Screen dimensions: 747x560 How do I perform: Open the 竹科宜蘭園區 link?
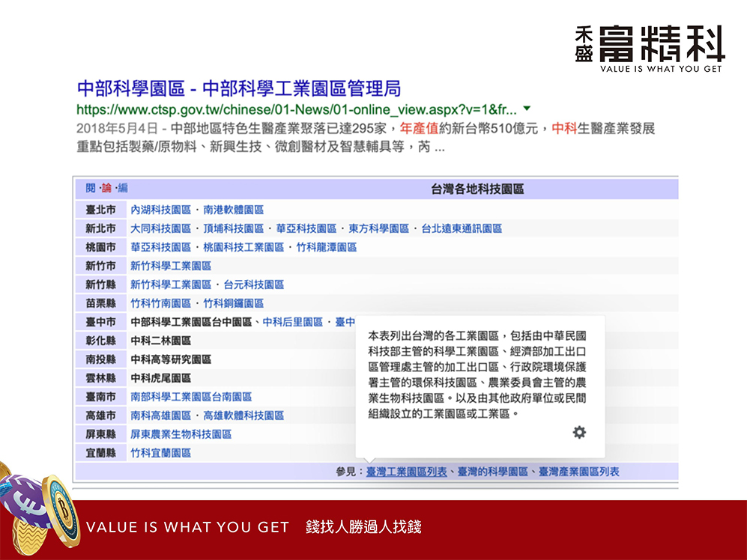[160, 453]
